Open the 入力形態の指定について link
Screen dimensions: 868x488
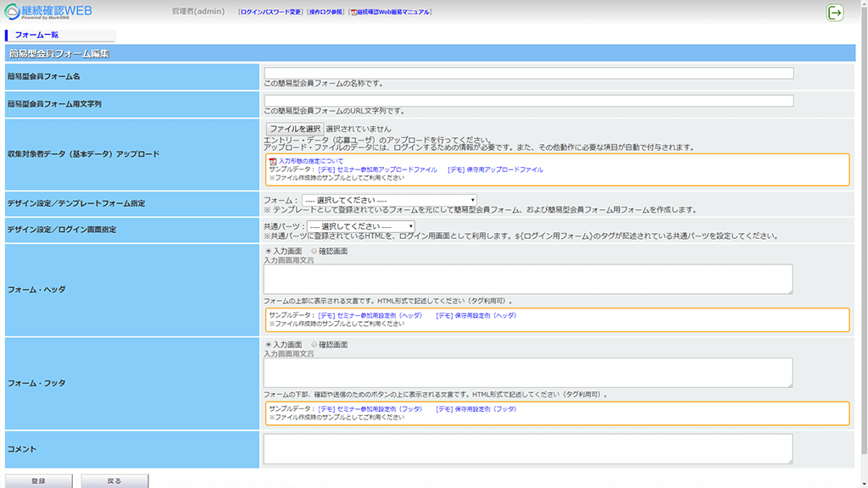tap(310, 161)
